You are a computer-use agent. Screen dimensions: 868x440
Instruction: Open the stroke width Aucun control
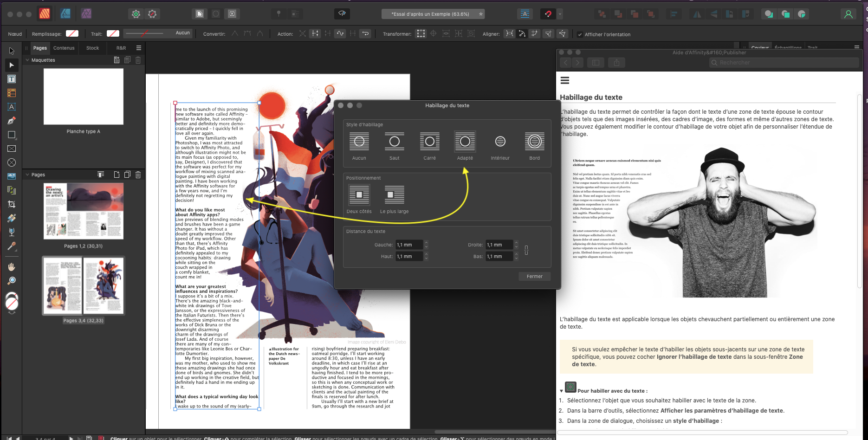tap(158, 33)
